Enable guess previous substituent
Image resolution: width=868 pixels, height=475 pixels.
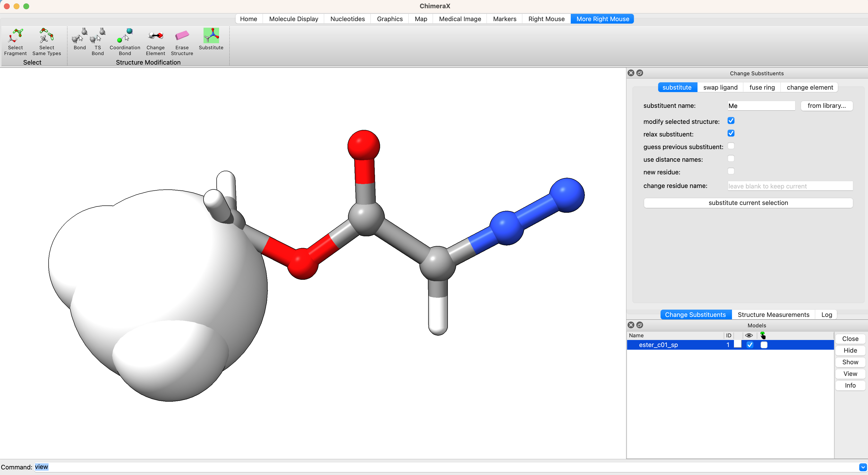tap(731, 146)
